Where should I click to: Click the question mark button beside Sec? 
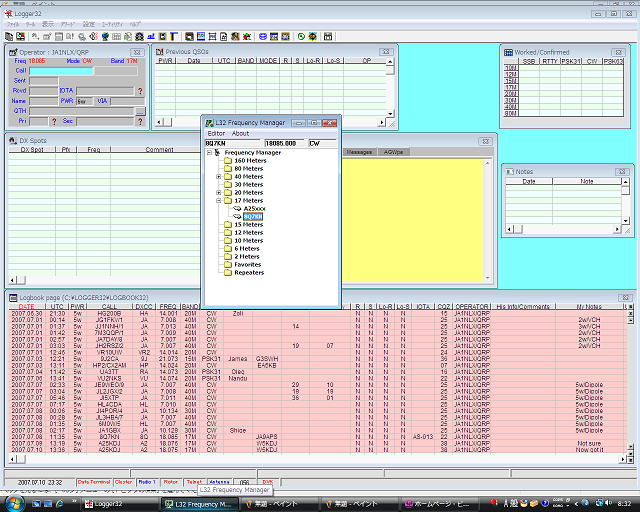pyautogui.click(x=140, y=121)
